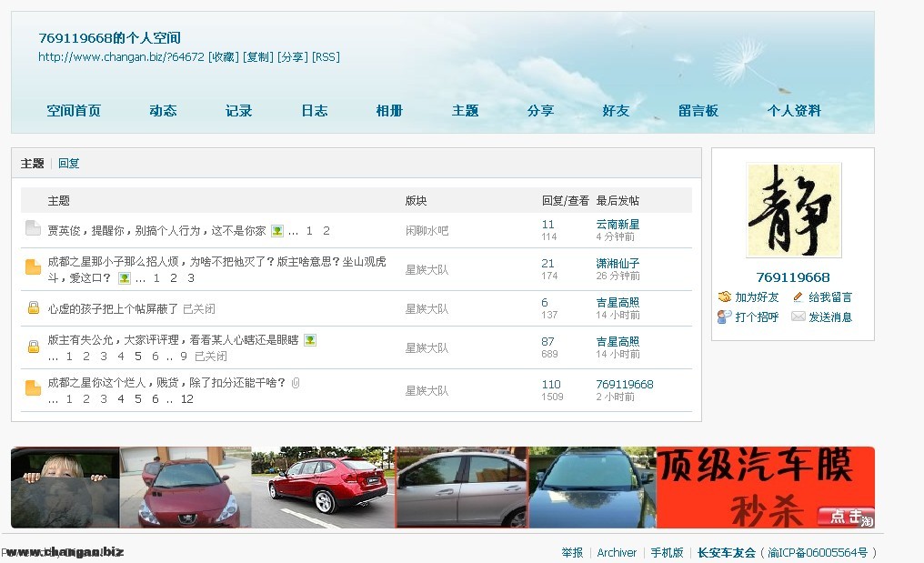Click the [RSS] link under the space title
The image size is (924, 563).
pyautogui.click(x=326, y=57)
